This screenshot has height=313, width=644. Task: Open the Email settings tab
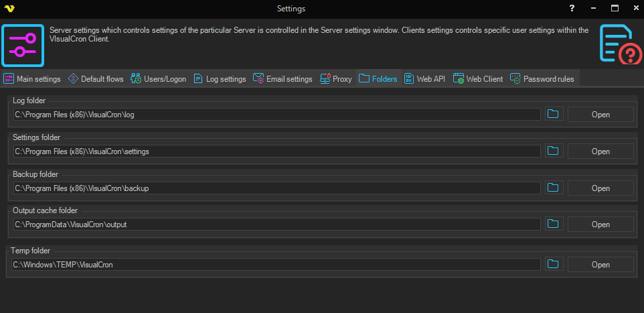coord(283,79)
